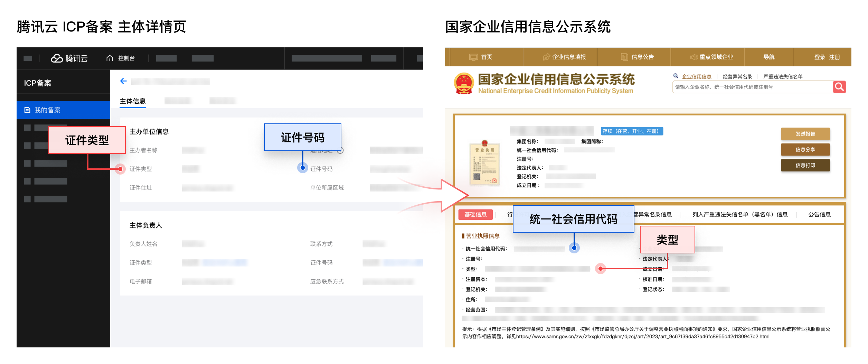Image resolution: width=868 pixels, height=364 pixels.
Task: Click the 应急联系方式 field label
Action: (327, 281)
